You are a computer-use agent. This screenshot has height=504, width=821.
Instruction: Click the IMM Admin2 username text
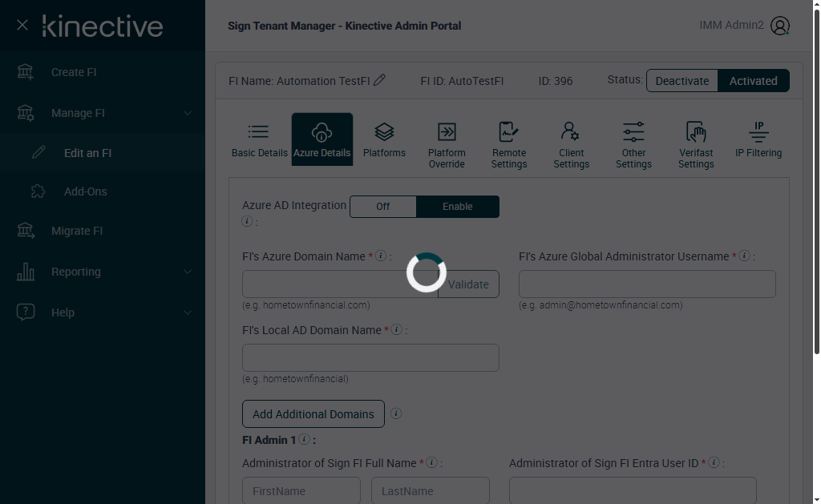point(731,25)
